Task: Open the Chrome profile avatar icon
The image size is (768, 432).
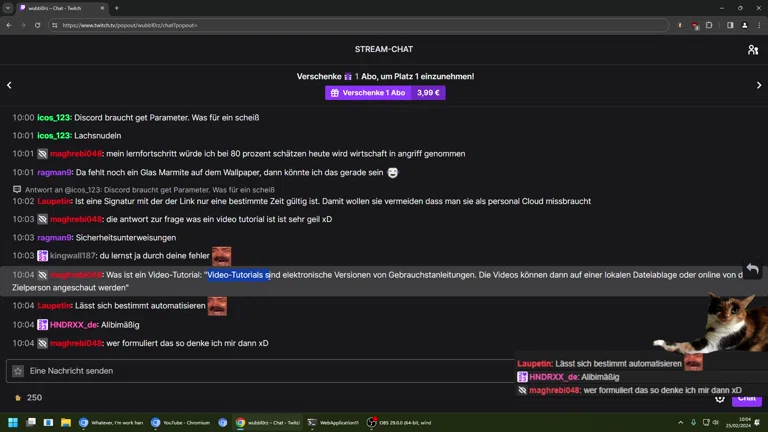Action: (x=744, y=25)
